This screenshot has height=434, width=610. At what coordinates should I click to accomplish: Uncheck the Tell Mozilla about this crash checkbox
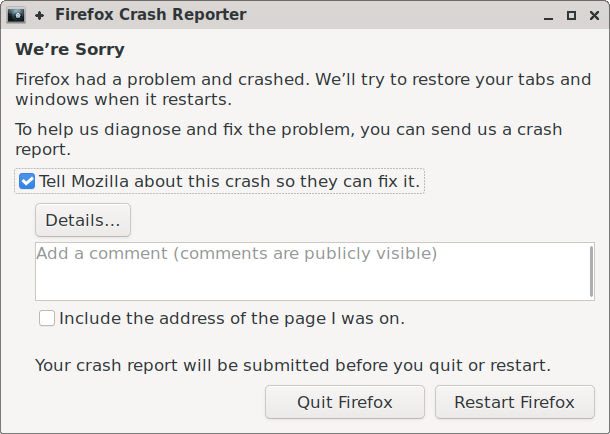tap(27, 181)
